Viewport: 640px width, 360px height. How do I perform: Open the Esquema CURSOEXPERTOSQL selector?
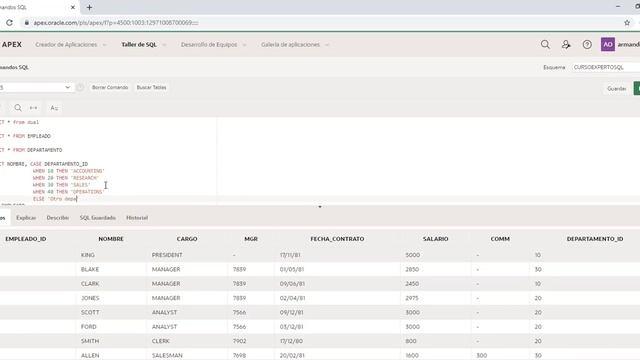click(606, 67)
